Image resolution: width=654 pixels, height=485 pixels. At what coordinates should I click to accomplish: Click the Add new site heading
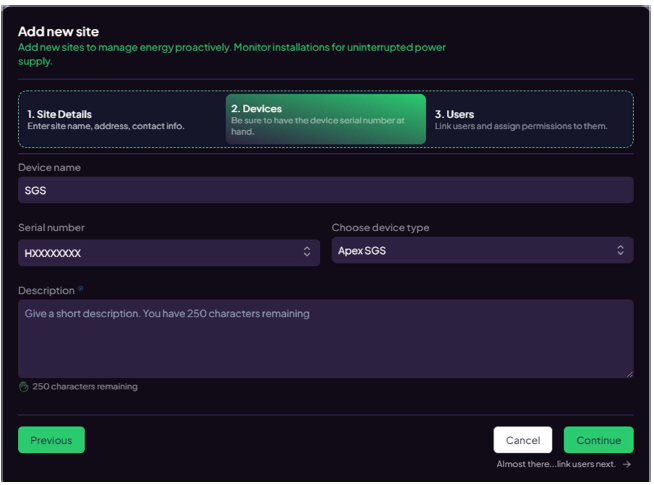pos(58,32)
